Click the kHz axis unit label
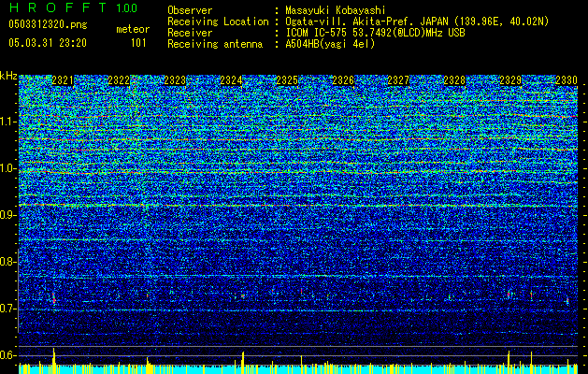The width and height of the screenshot is (588, 374). coord(8,77)
